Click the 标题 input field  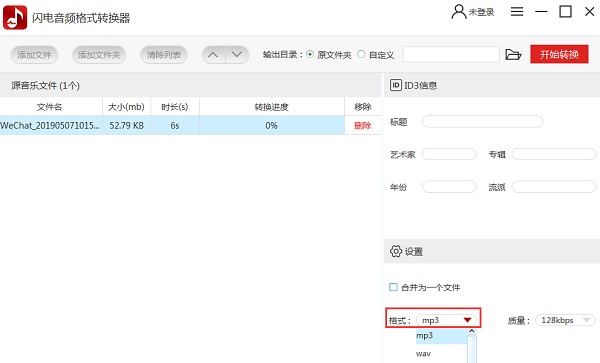[x=482, y=122]
